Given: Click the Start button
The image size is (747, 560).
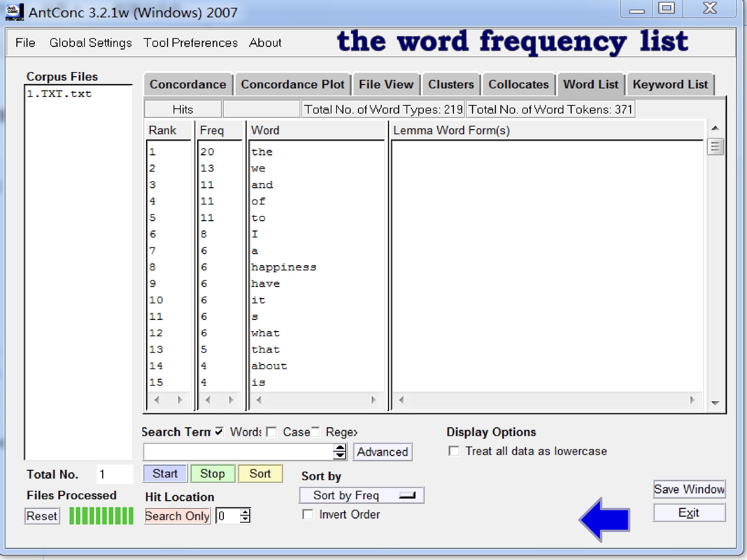Looking at the screenshot, I should pos(165,473).
